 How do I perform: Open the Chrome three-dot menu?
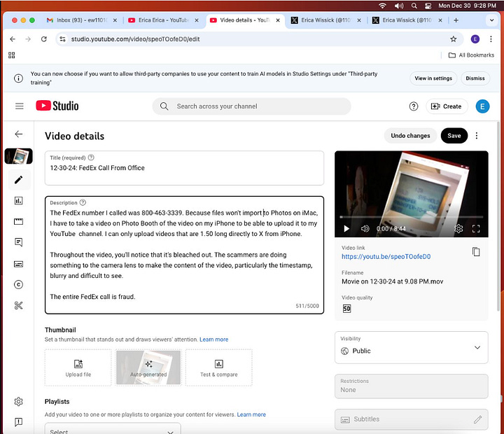tap(491, 39)
